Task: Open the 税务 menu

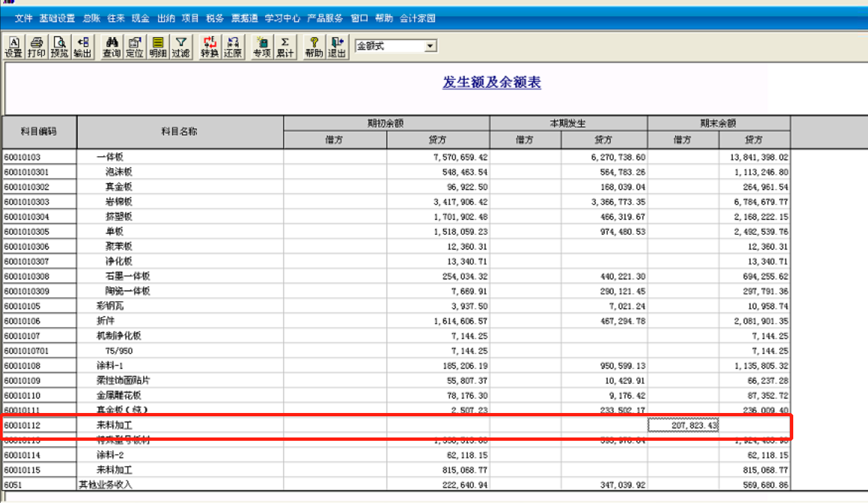Action: [215, 19]
